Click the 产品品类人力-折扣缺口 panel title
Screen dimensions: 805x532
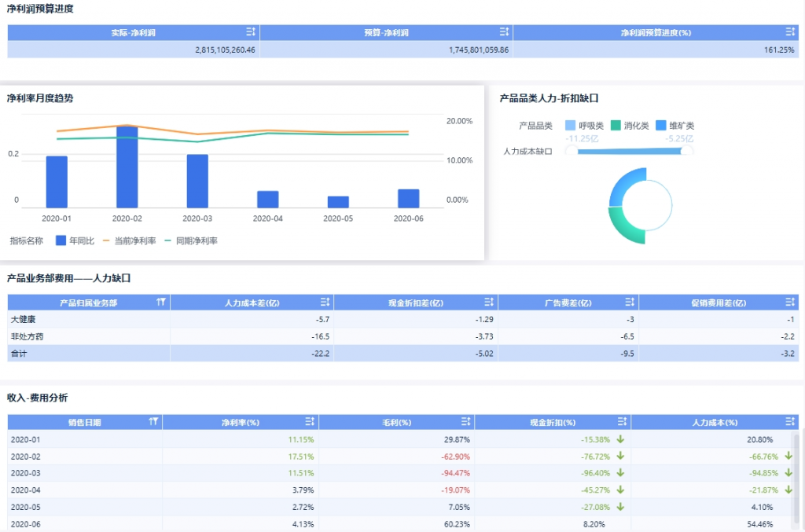click(549, 98)
